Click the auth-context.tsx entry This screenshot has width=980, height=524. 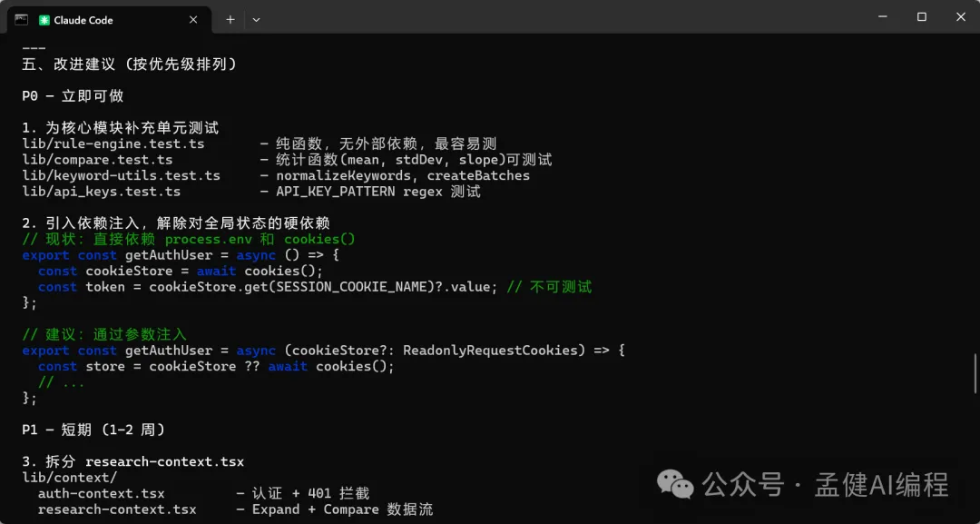pyautogui.click(x=101, y=493)
